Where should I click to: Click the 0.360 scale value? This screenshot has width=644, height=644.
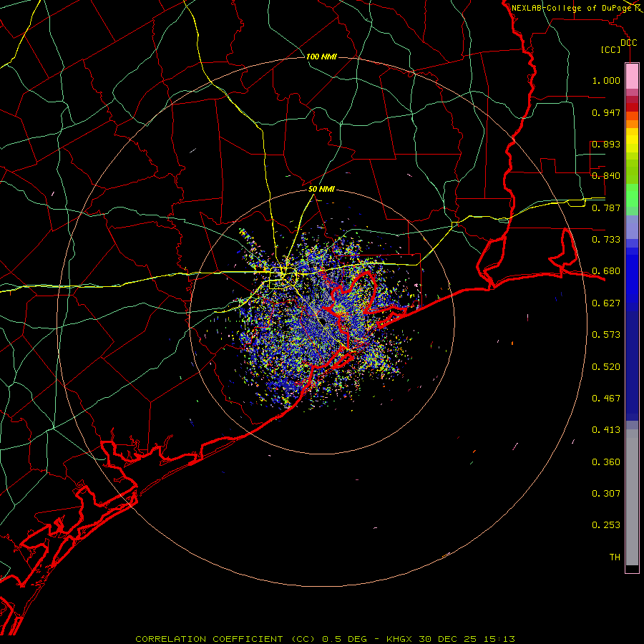(x=606, y=462)
